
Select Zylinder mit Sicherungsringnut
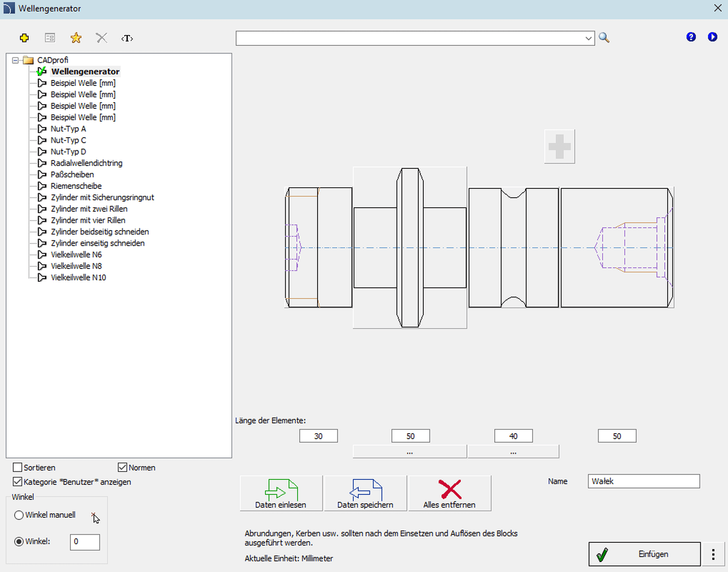coord(102,198)
